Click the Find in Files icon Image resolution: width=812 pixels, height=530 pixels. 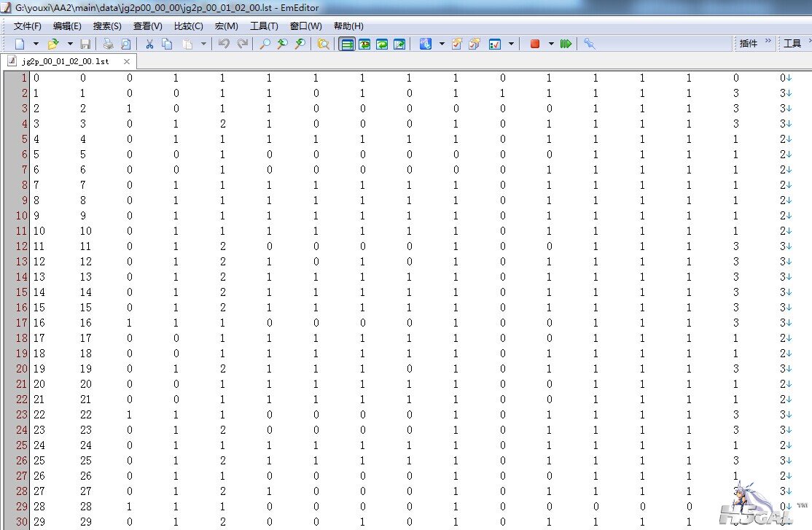click(x=324, y=44)
